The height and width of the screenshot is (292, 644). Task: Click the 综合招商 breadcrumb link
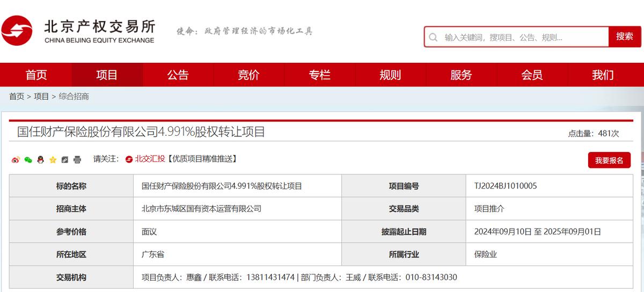coord(74,97)
